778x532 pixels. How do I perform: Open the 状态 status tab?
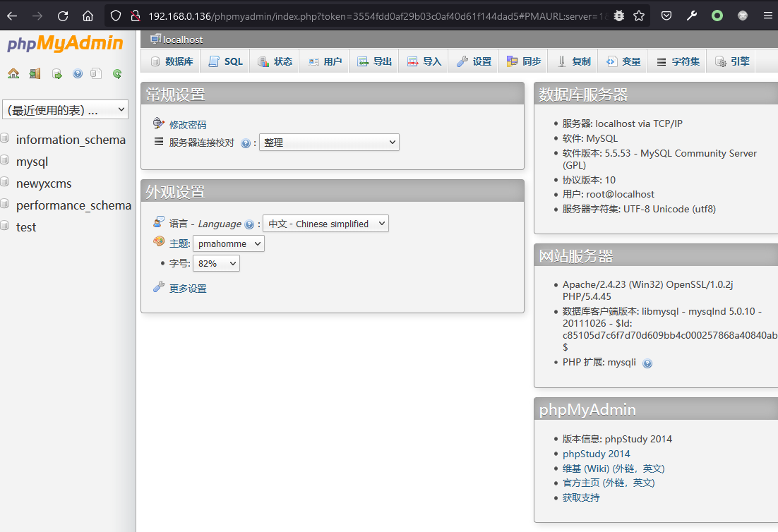point(275,61)
